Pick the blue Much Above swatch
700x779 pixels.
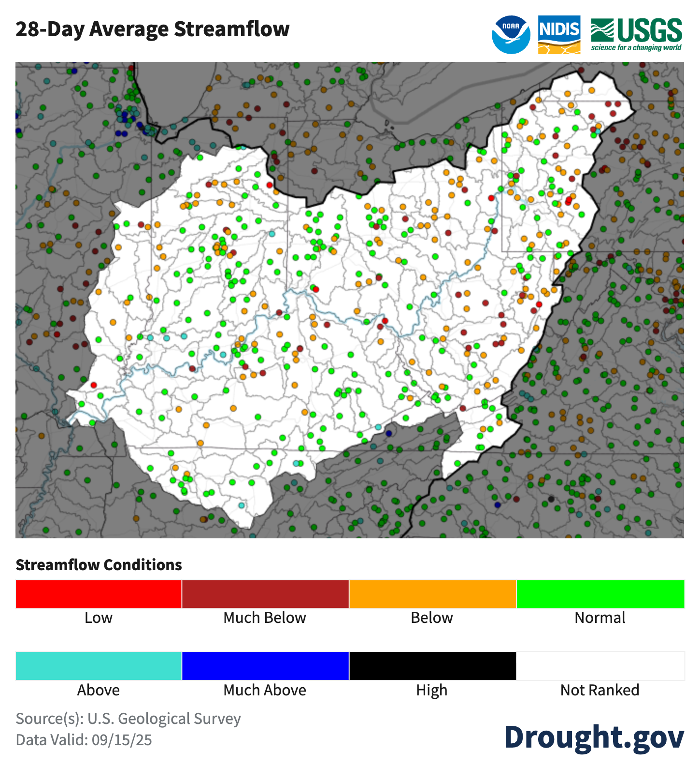(265, 666)
